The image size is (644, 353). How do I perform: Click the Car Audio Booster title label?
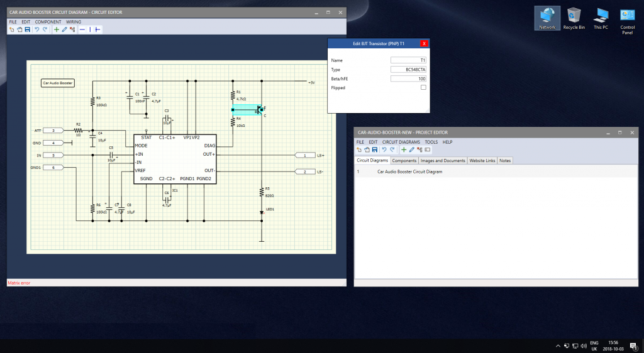point(57,83)
